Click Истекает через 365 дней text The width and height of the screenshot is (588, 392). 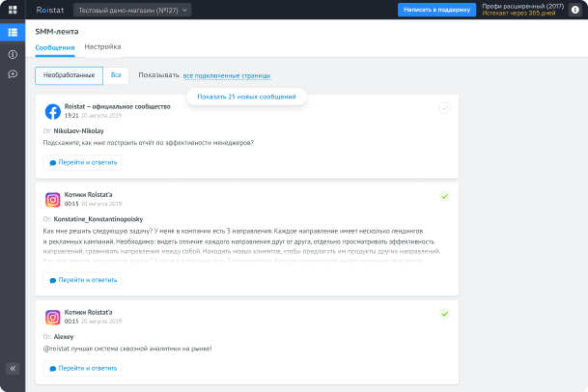518,14
